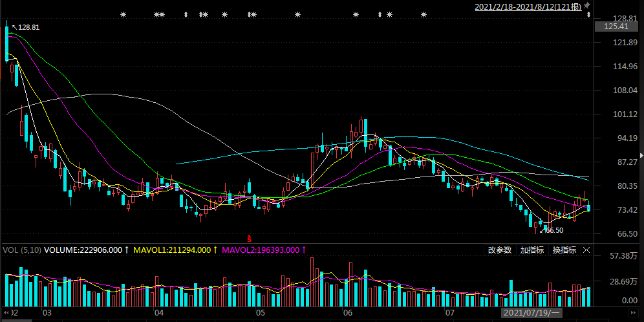Jump to month 07 on the time axis

450,313
